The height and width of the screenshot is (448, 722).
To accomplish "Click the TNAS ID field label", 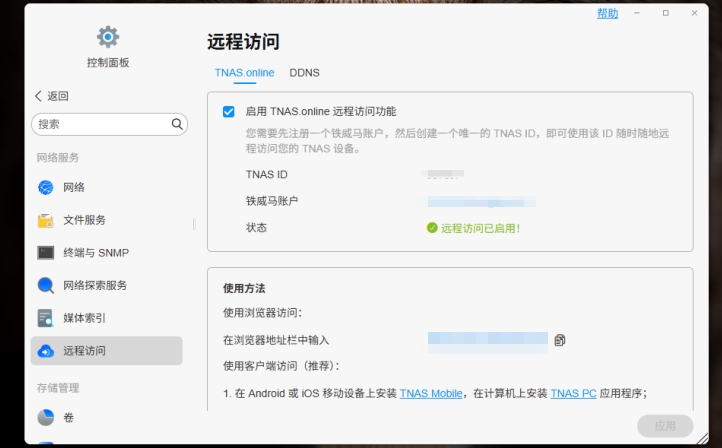I will [x=267, y=175].
